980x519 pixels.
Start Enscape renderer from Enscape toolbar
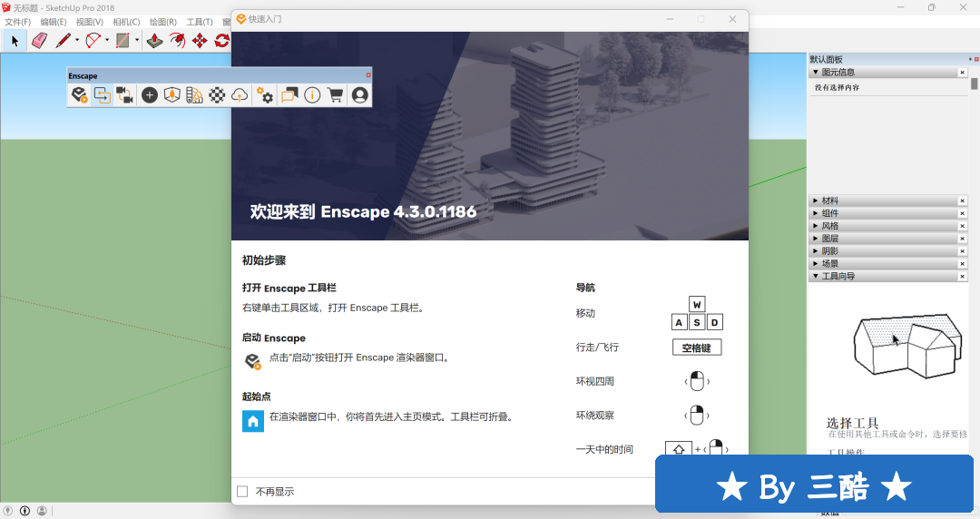(79, 95)
